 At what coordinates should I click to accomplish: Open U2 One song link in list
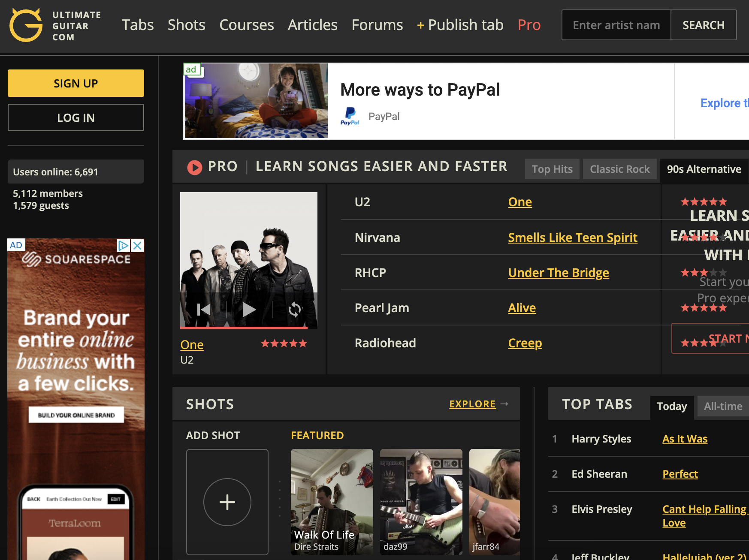coord(520,202)
